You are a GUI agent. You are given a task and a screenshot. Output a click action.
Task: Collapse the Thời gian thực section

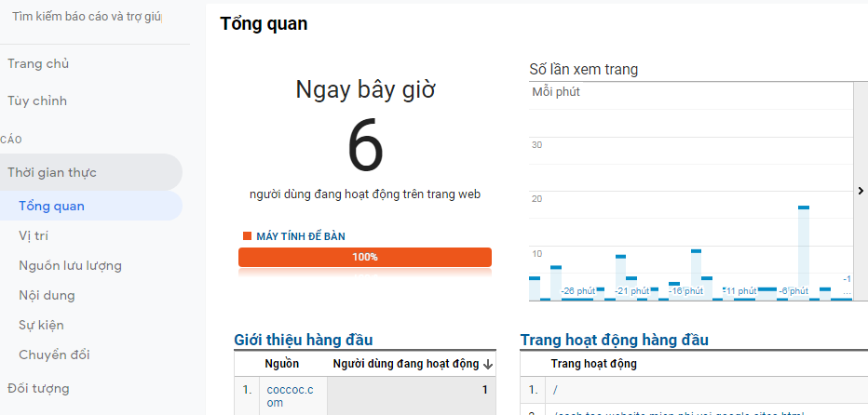point(88,172)
